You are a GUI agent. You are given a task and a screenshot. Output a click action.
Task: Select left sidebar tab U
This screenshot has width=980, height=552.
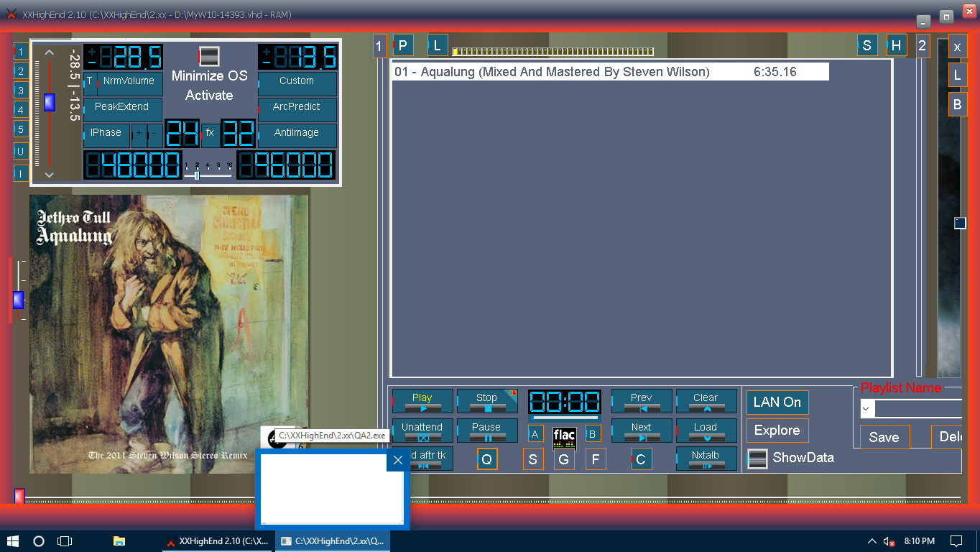[x=22, y=152]
